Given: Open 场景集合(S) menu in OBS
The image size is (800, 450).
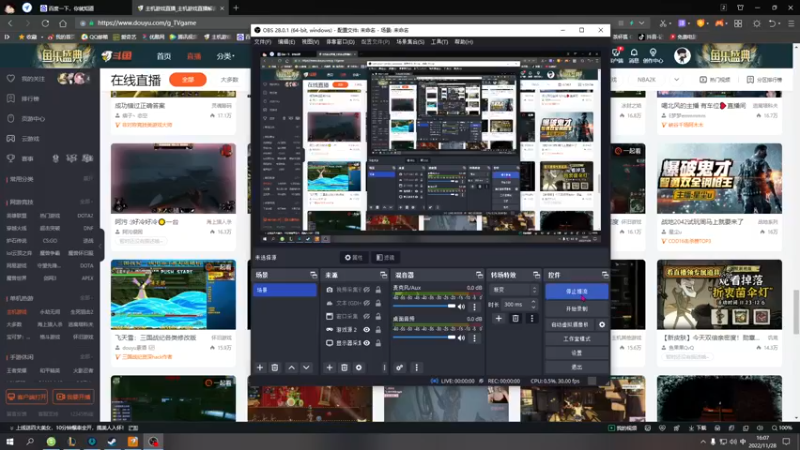Looking at the screenshot, I should click(410, 42).
